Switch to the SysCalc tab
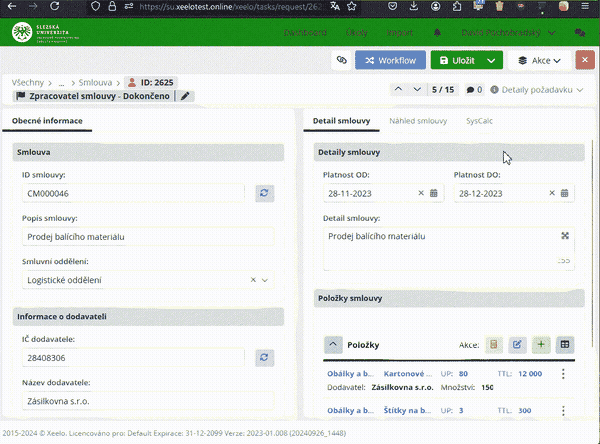The width and height of the screenshot is (600, 444). [x=479, y=120]
